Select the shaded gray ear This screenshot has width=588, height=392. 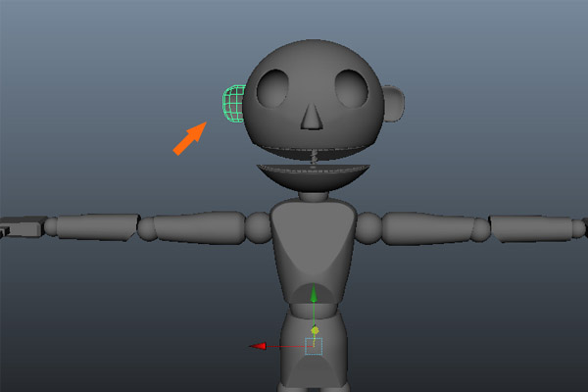tap(394, 104)
